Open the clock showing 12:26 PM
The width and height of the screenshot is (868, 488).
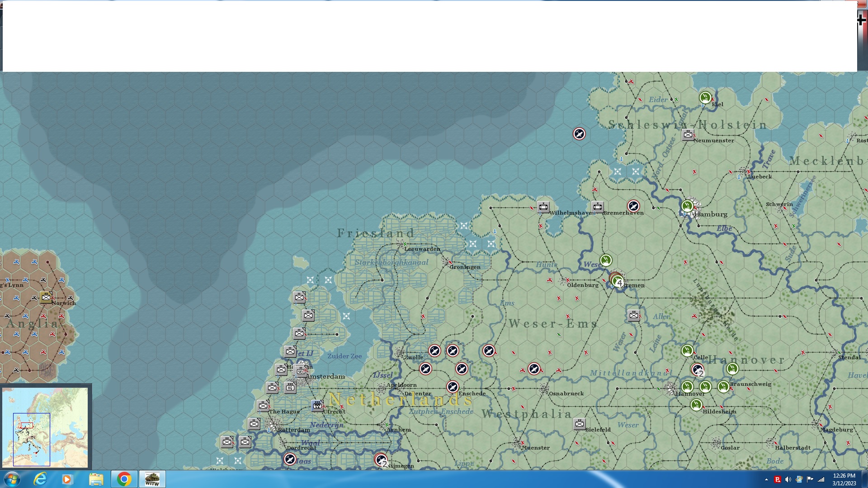click(844, 479)
